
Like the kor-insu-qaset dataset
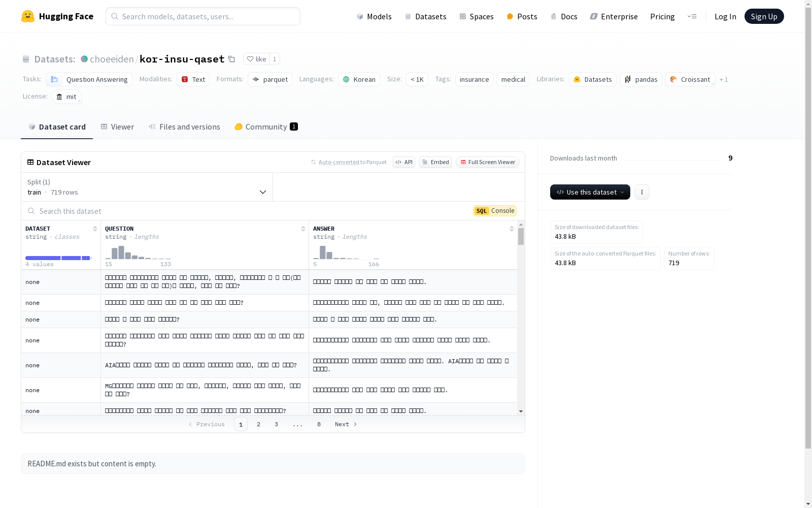click(x=256, y=59)
